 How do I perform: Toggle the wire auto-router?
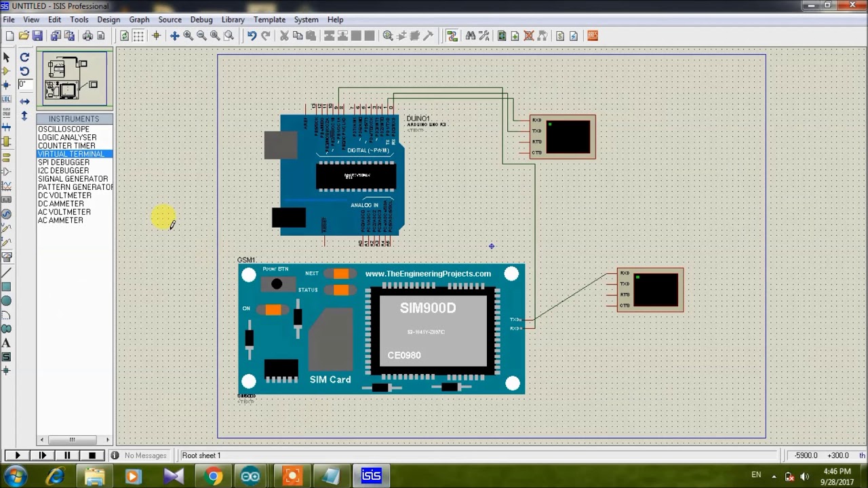(x=452, y=36)
